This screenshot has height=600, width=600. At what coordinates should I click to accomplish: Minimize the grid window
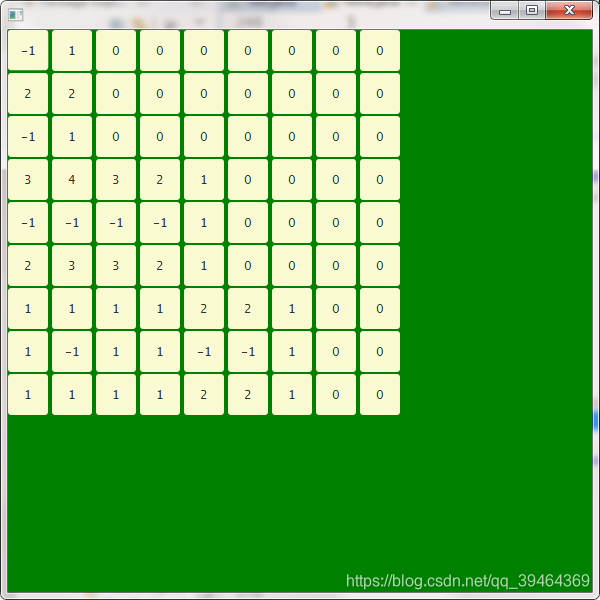tap(505, 11)
